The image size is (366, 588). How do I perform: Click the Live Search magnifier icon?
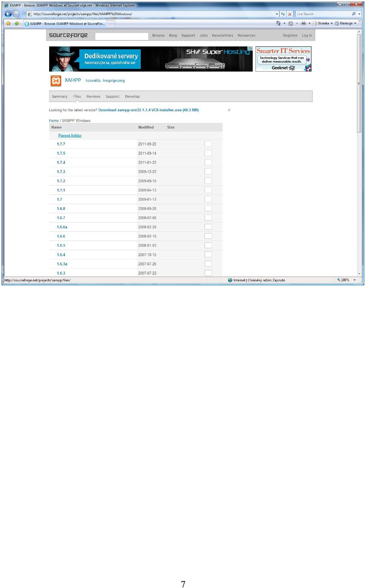[x=354, y=14]
